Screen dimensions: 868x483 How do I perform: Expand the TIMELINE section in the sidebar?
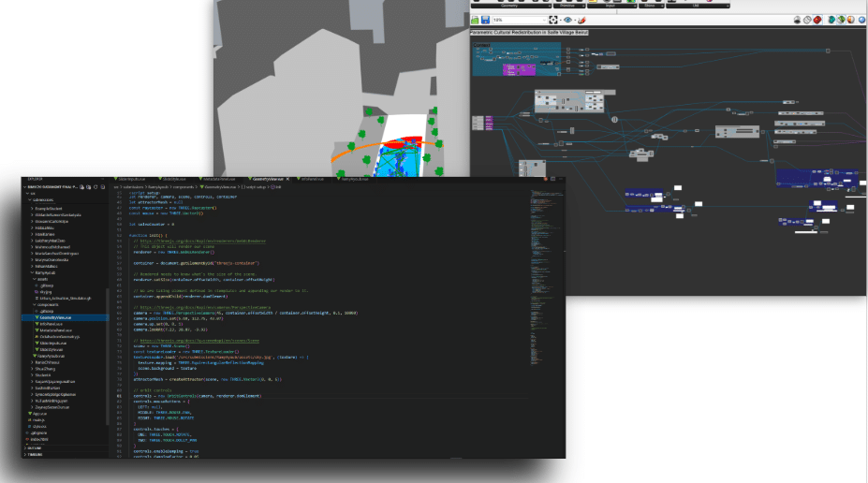point(36,454)
